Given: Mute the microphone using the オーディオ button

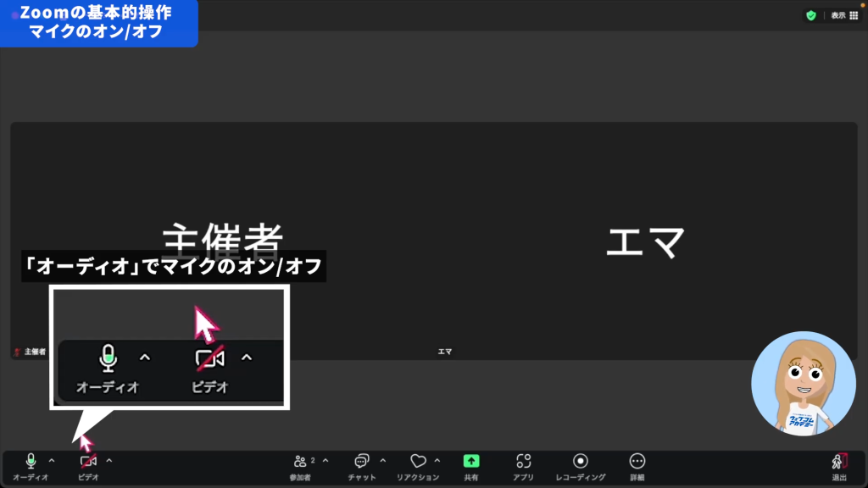Looking at the screenshot, I should coord(31,465).
